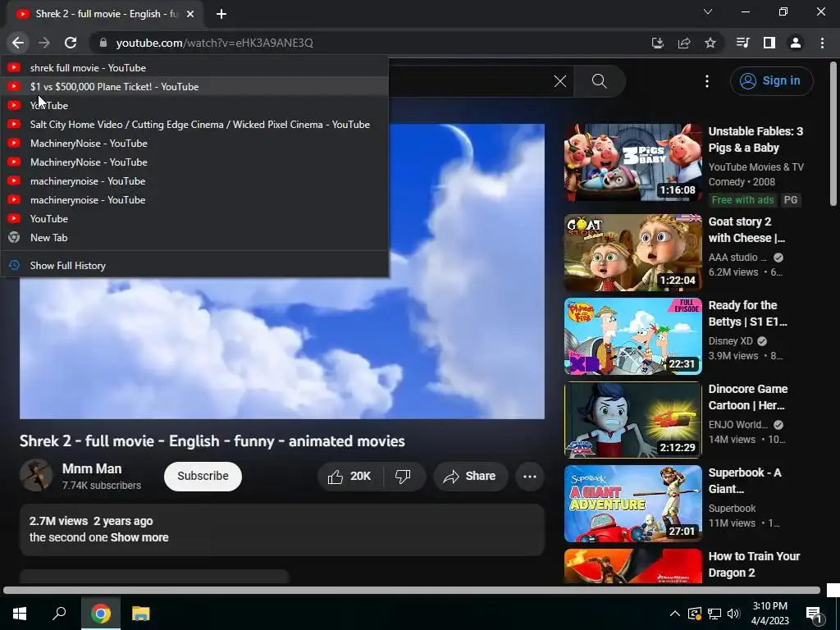The height and width of the screenshot is (630, 840).
Task: Click the browser forward arrow button
Action: point(44,43)
